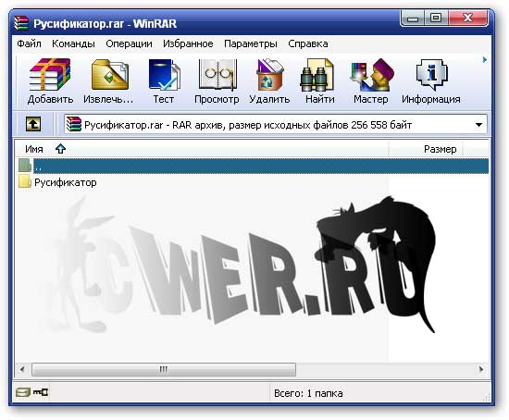Click the Найти (Find) binoculars icon
Viewport: 509px width, 420px height.
pos(317,75)
